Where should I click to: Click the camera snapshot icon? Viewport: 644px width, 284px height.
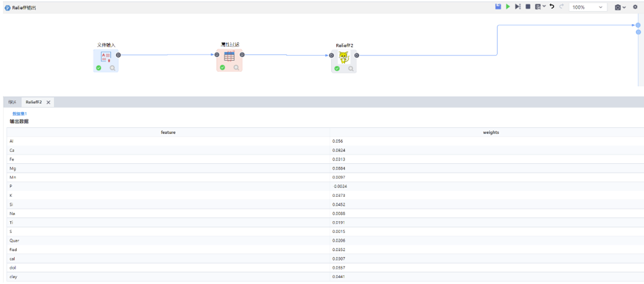(x=618, y=7)
